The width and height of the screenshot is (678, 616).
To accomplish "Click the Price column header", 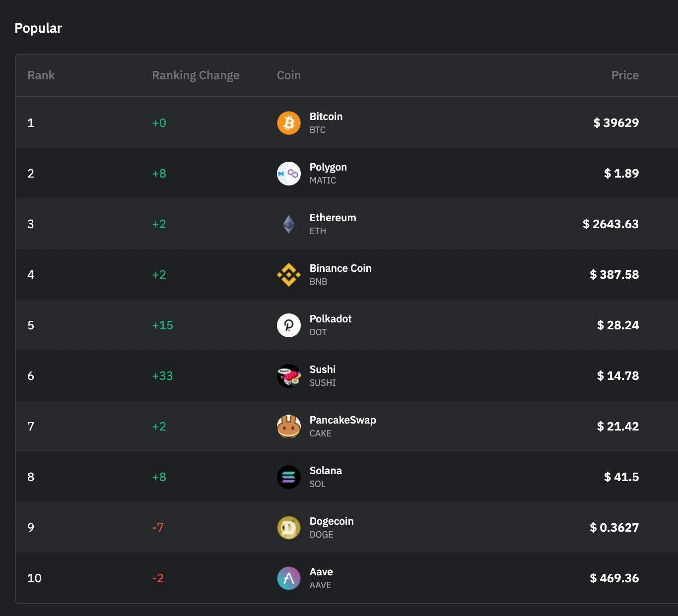I will (624, 75).
